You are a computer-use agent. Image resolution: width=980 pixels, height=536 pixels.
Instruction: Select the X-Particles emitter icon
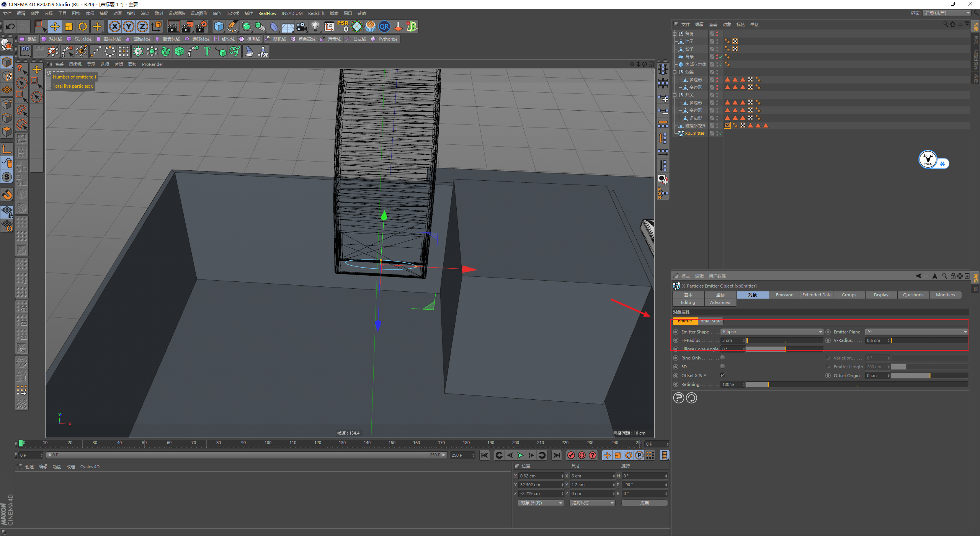pos(680,134)
